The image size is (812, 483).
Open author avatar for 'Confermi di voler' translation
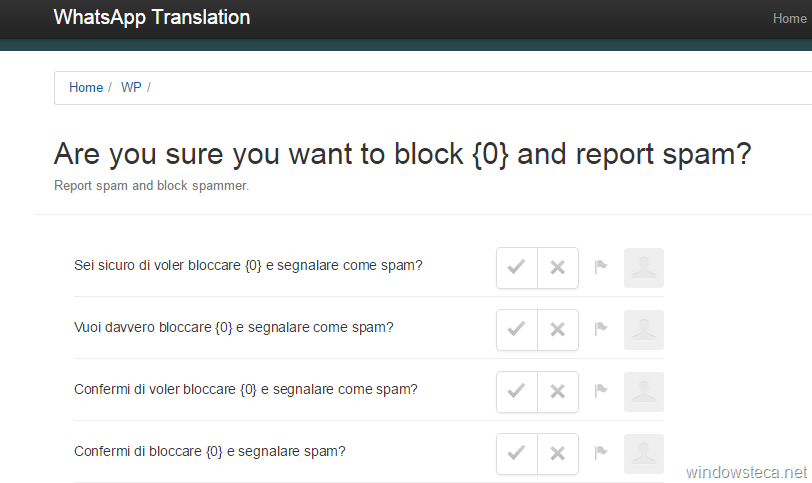click(x=644, y=392)
